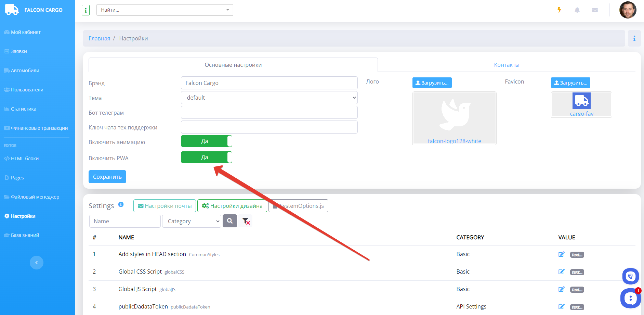This screenshot has height=315, width=644.
Task: Click the search magnifier button in Settings
Action: coord(230,221)
